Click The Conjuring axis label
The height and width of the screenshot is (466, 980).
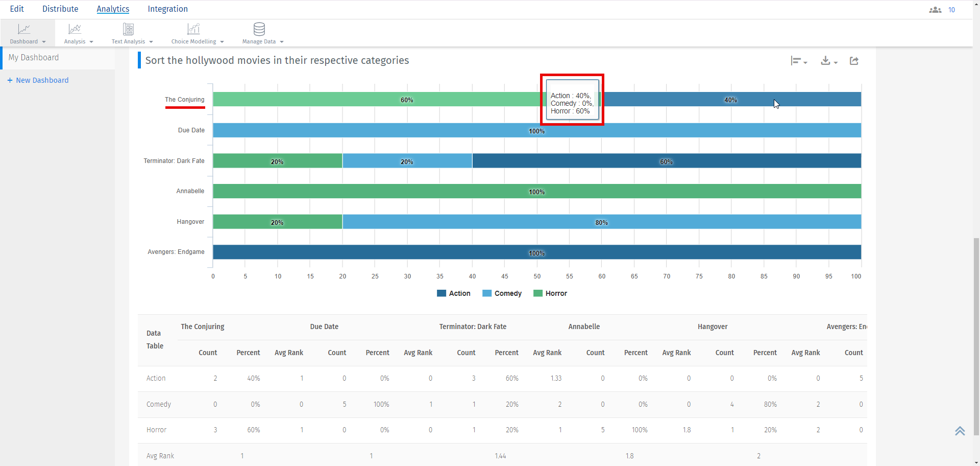click(185, 100)
